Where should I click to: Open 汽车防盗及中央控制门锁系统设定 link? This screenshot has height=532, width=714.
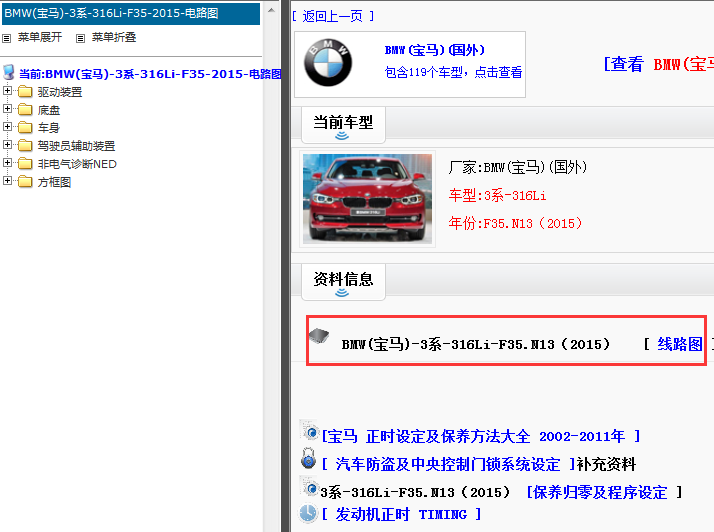click(448, 464)
